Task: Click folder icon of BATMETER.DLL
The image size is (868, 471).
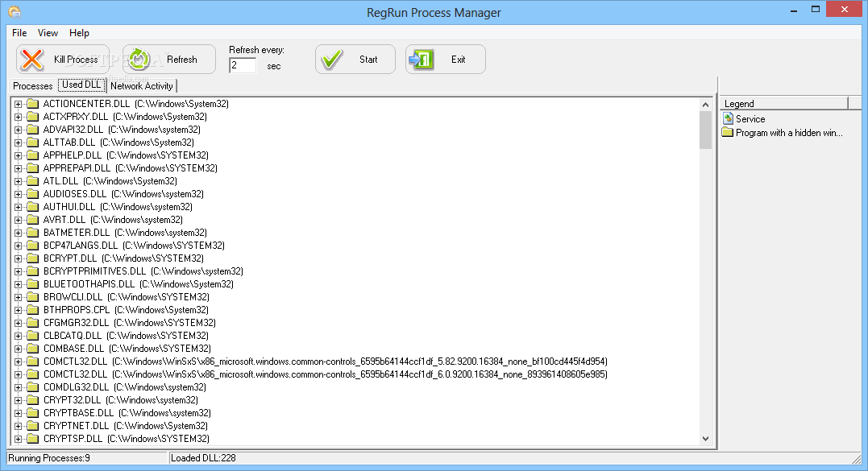Action: tap(33, 232)
